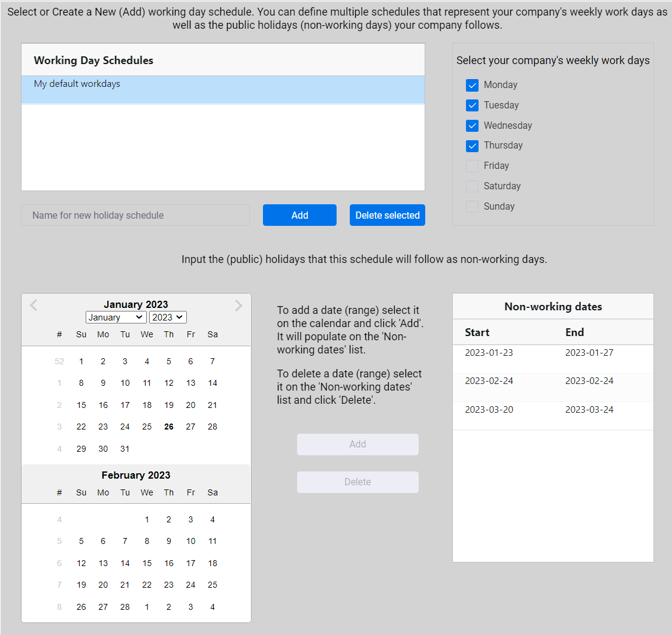This screenshot has width=672, height=635.
Task: Open the year dropdown showing 2023
Action: [x=168, y=317]
